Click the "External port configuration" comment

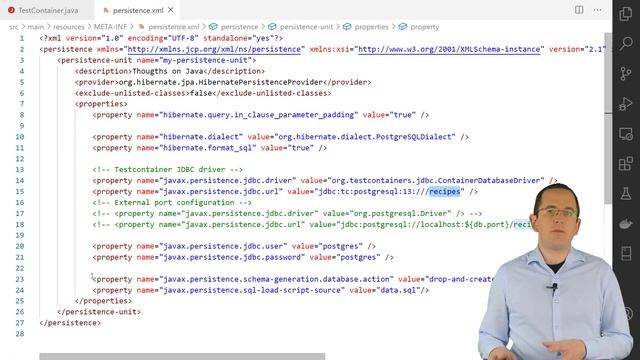click(x=172, y=202)
